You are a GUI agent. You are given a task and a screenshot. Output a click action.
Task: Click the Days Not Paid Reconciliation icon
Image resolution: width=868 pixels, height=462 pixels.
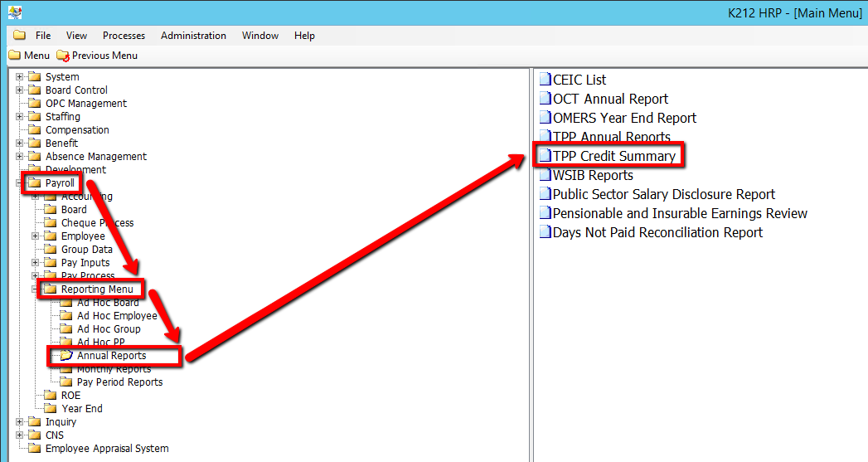point(545,232)
